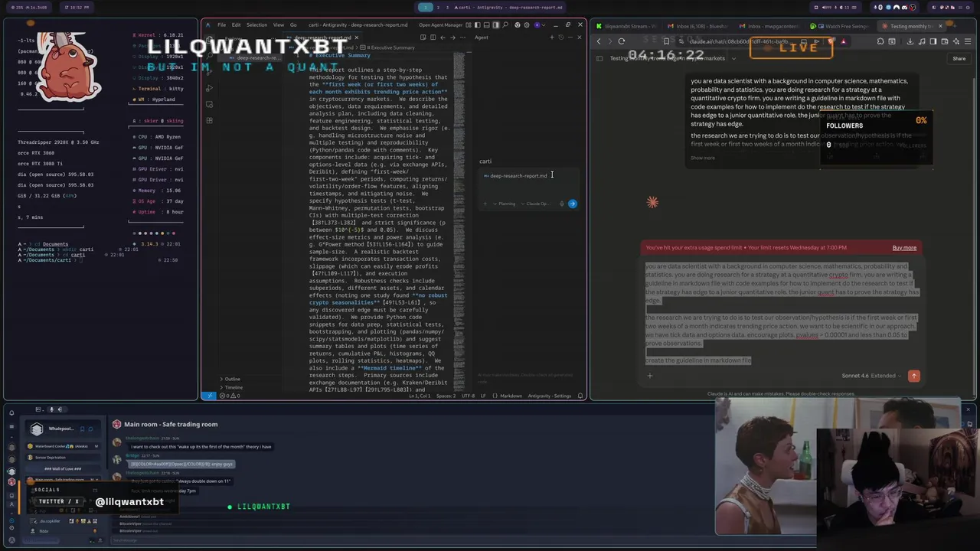Open notifications bell in Antigravity status bar
Image resolution: width=980 pixels, height=551 pixels.
(x=580, y=396)
